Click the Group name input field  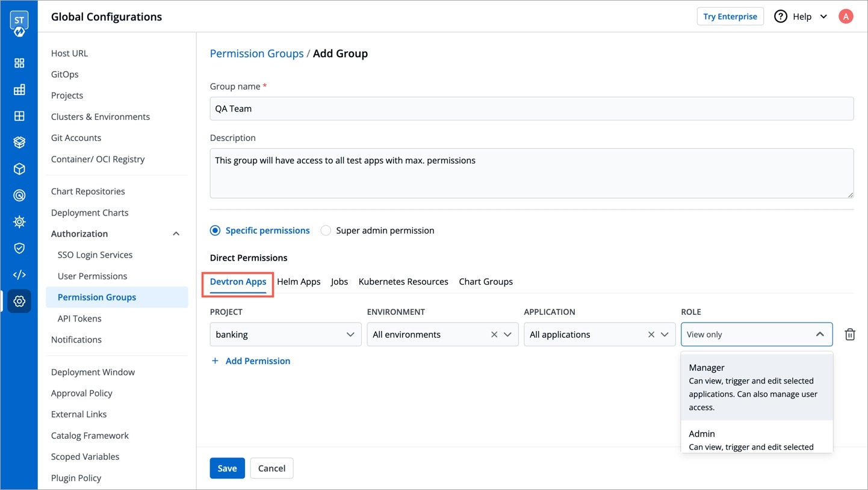[x=532, y=108]
